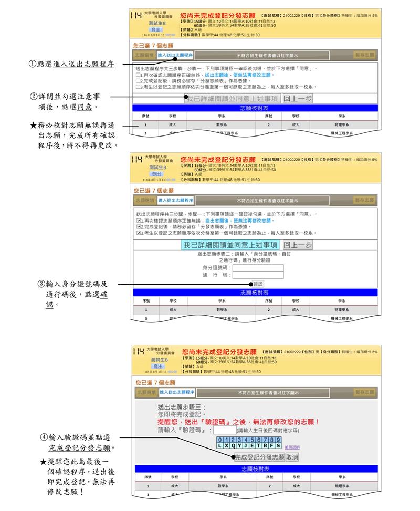The image size is (420, 511).
Task: Click red warning 提醒您 送出『驗證碼』之後
Action: (238, 422)
